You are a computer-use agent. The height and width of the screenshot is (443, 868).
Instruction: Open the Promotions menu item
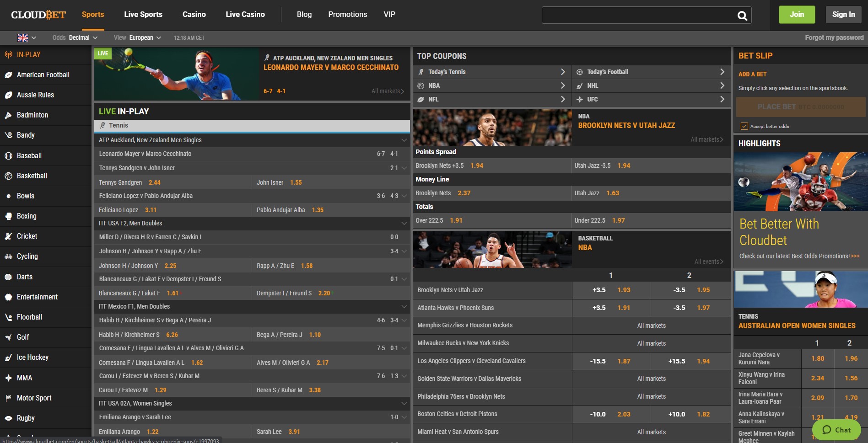pyautogui.click(x=348, y=15)
